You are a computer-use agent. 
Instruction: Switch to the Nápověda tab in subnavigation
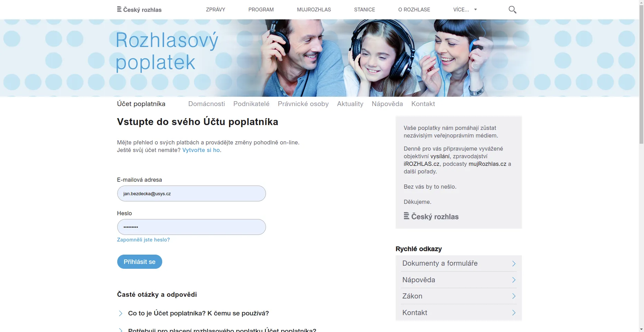[387, 104]
